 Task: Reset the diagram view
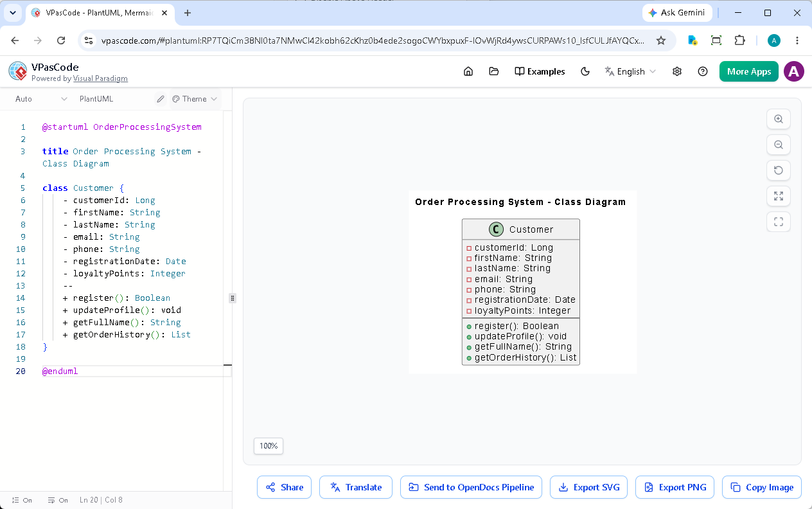point(779,170)
